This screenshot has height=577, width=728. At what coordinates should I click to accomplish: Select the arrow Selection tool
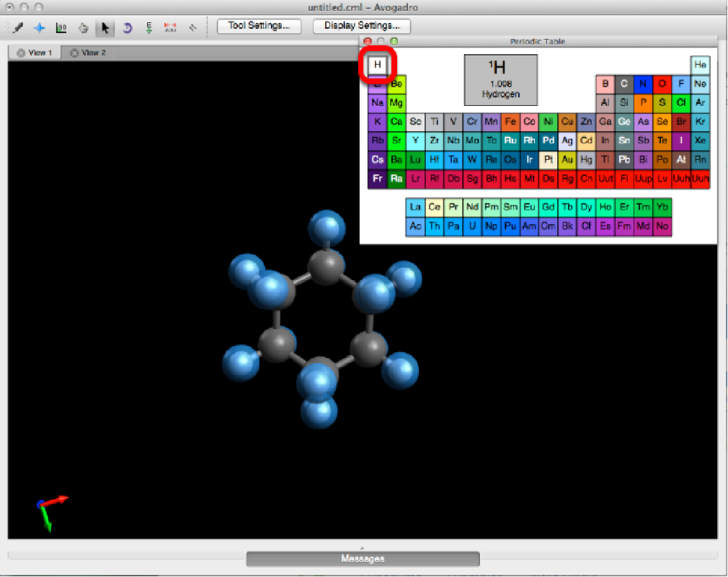[x=105, y=27]
